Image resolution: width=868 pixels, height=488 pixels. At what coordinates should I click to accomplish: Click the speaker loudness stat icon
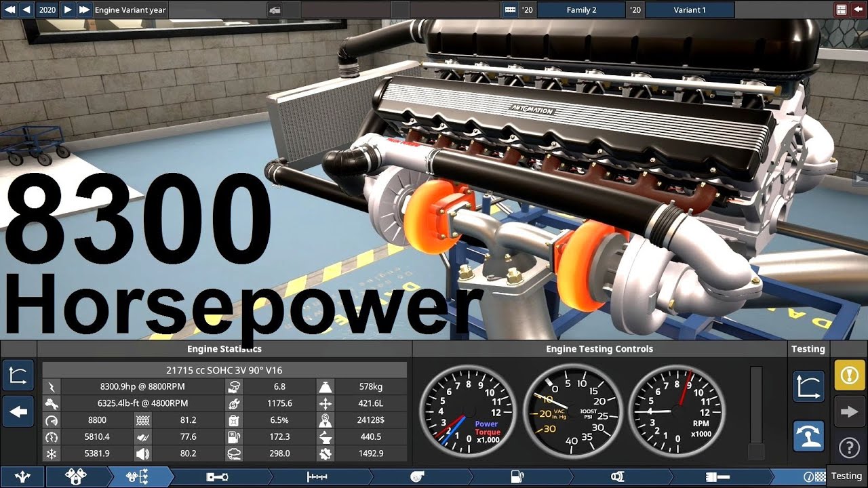tap(143, 454)
